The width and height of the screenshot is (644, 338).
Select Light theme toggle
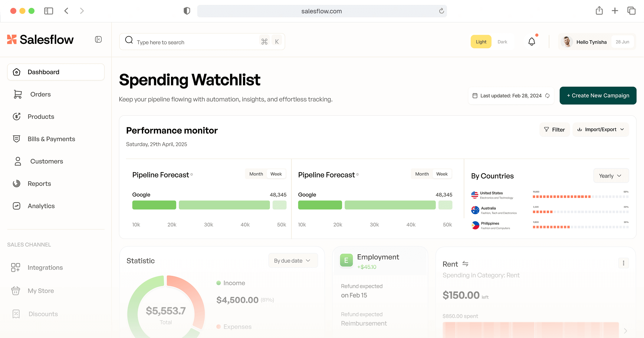(481, 42)
